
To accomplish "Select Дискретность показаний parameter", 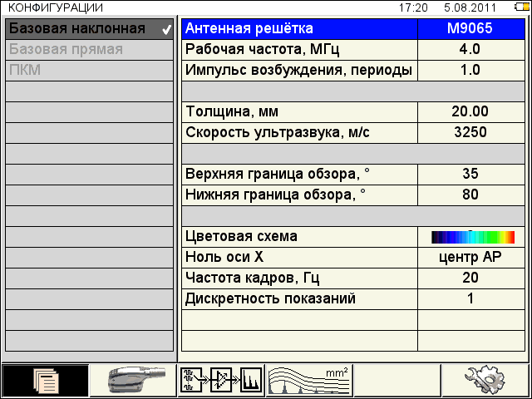I will point(299,299).
